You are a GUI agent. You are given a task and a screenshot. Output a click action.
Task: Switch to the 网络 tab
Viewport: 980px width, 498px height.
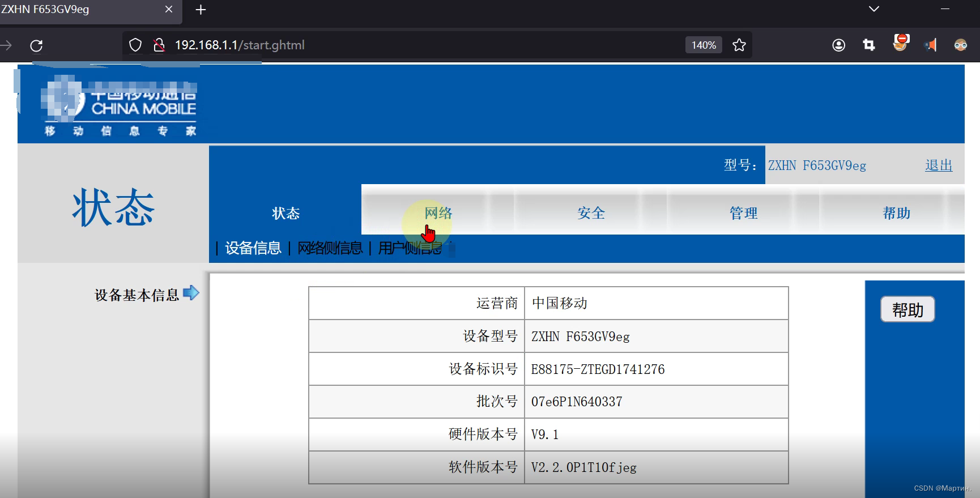pos(438,214)
